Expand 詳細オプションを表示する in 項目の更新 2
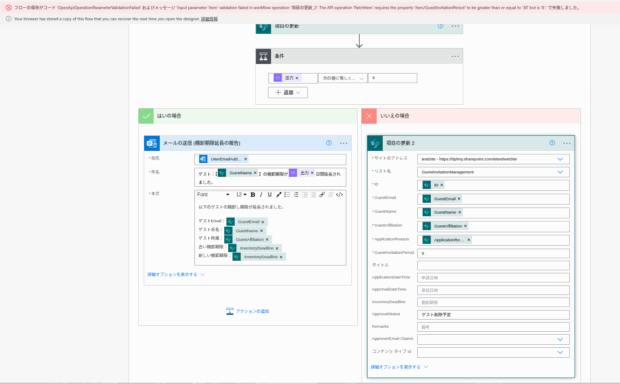Screen dimensions: 620x384 (399, 367)
